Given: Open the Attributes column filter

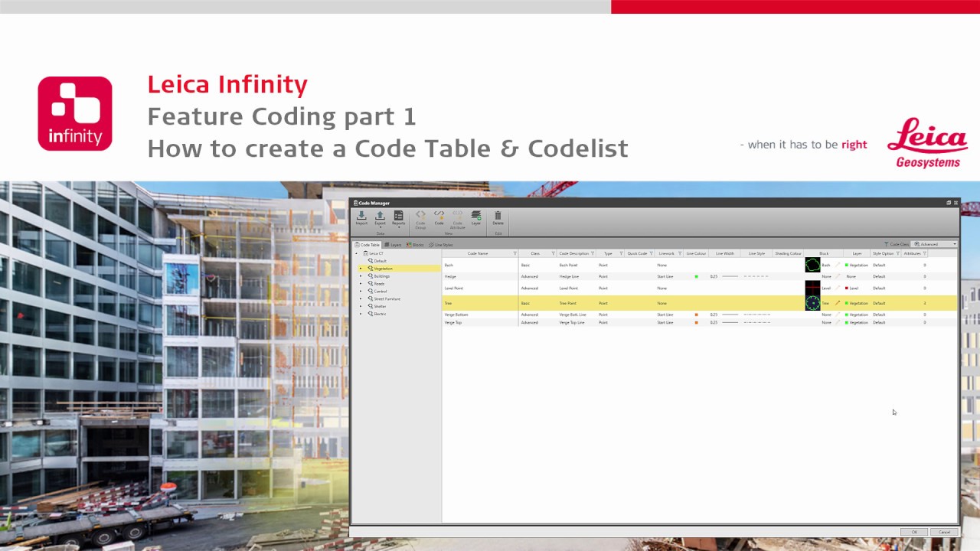Looking at the screenshot, I should (925, 253).
